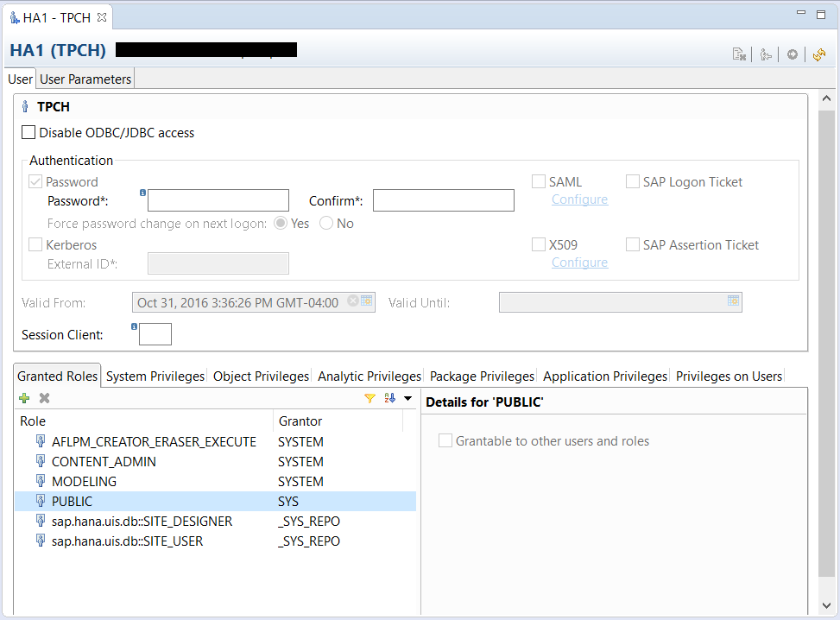Minimize the editor pane
The width and height of the screenshot is (840, 620).
(x=801, y=13)
